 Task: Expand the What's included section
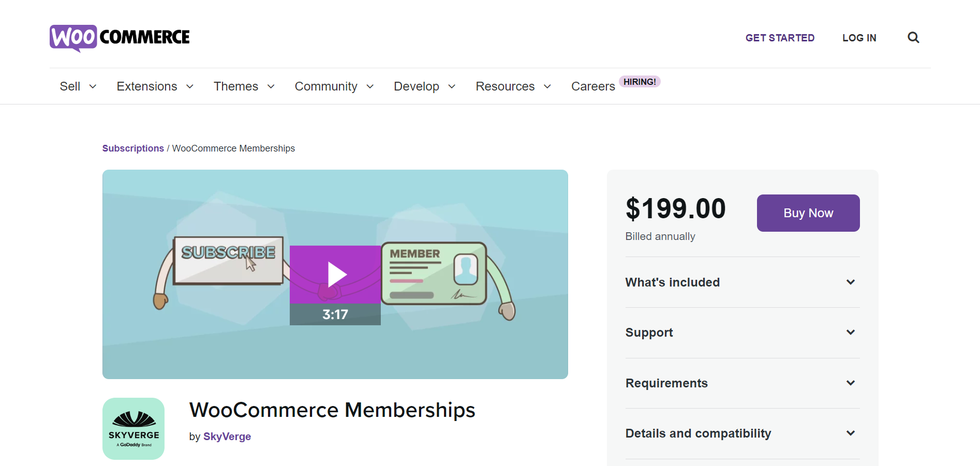click(741, 282)
